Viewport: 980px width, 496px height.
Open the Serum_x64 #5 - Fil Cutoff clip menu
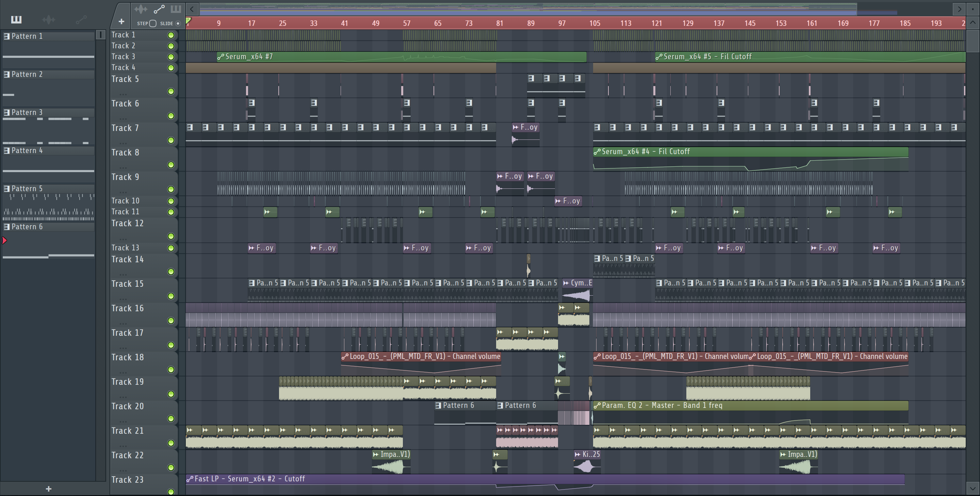pyautogui.click(x=659, y=57)
